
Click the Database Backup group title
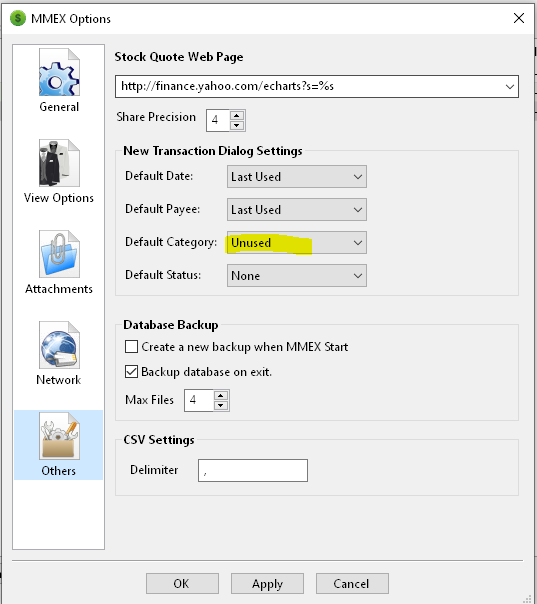pyautogui.click(x=171, y=325)
